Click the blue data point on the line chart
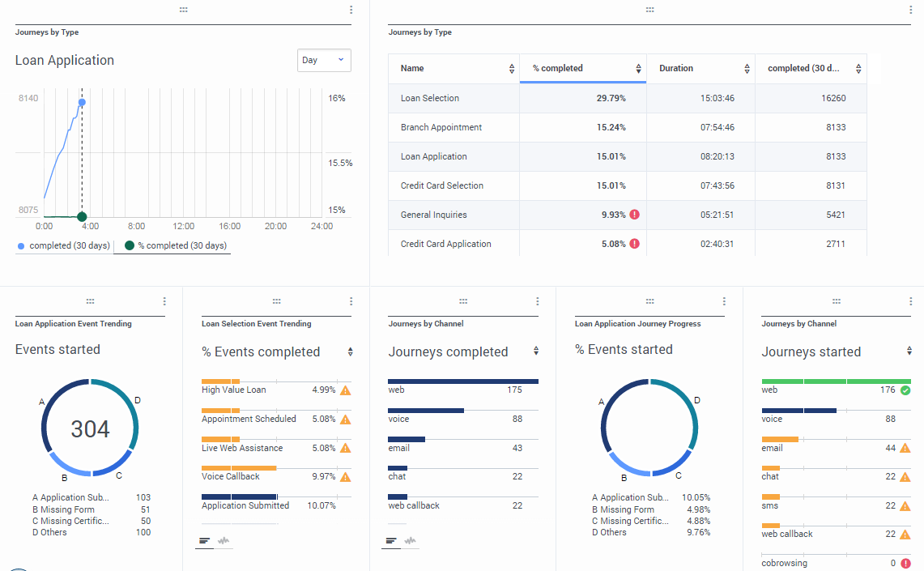924x571 pixels. pos(82,102)
